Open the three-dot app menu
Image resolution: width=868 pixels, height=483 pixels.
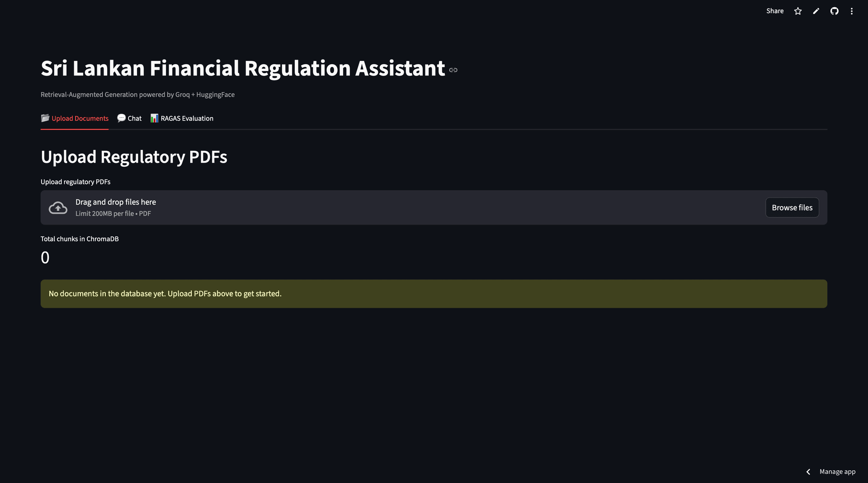tap(852, 11)
